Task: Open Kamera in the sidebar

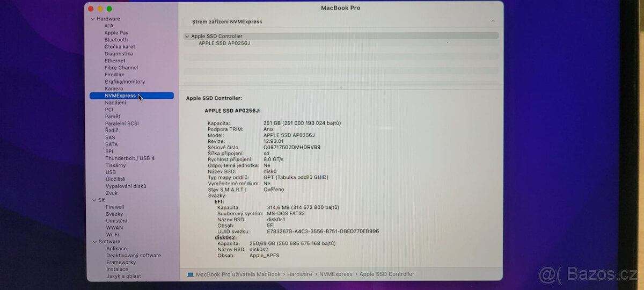Action: click(x=114, y=89)
